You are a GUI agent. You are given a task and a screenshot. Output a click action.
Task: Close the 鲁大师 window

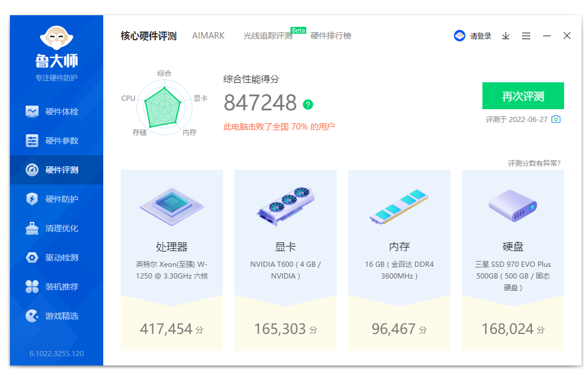(567, 36)
